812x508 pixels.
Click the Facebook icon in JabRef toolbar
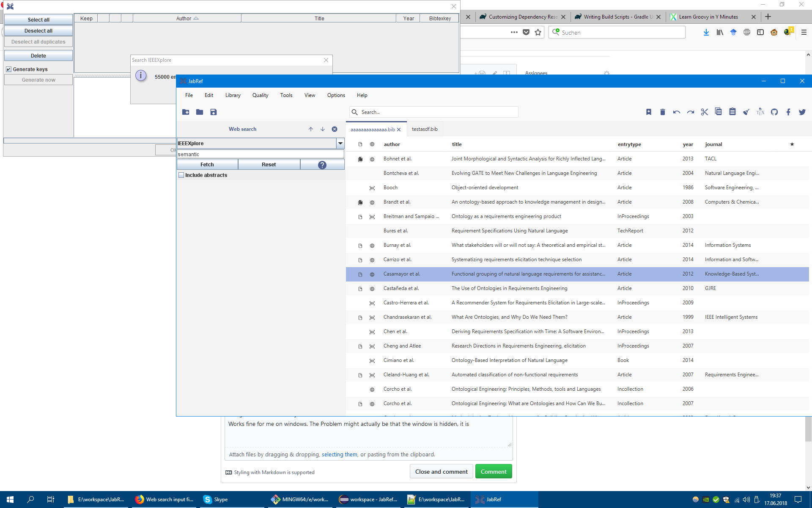(x=788, y=112)
